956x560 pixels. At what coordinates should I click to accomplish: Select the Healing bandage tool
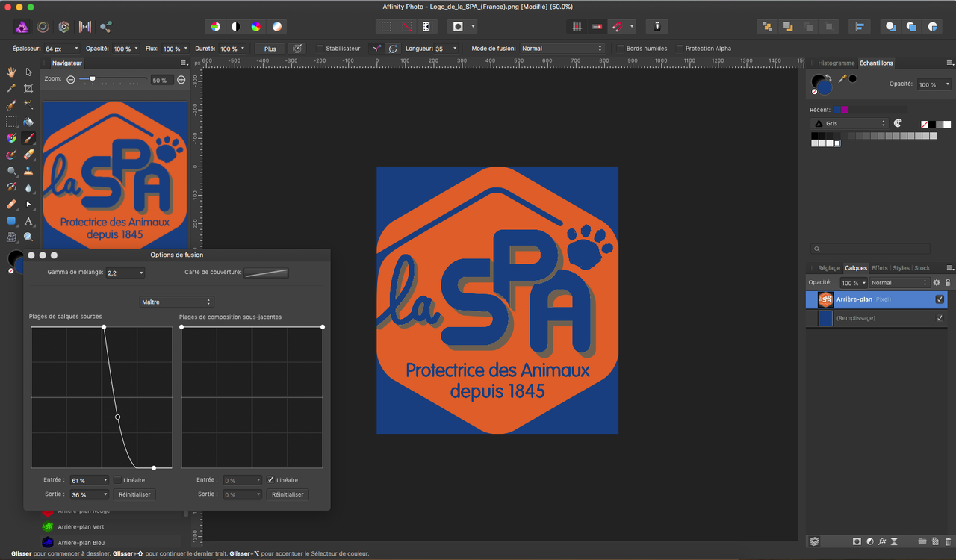pos(11,204)
